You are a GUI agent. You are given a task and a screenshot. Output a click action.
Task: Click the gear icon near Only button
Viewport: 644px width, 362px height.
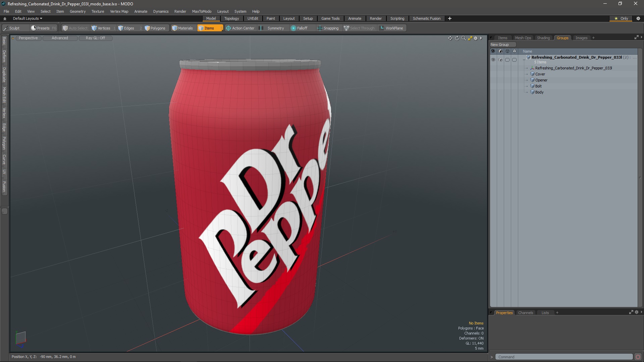tap(638, 18)
